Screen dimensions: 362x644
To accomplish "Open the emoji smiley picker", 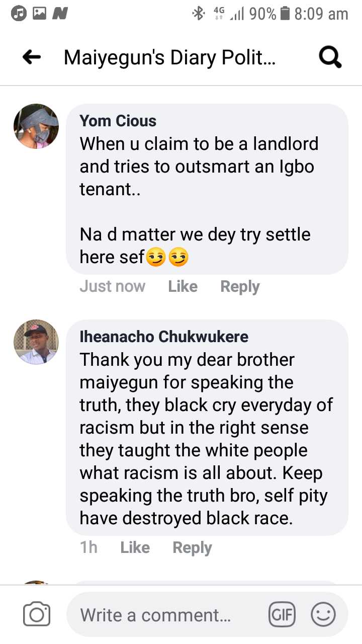I will [x=323, y=614].
